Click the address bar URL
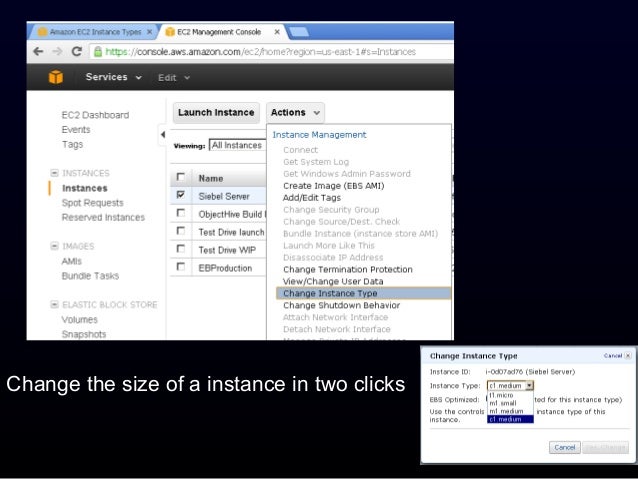This screenshot has width=638, height=479. [x=260, y=52]
